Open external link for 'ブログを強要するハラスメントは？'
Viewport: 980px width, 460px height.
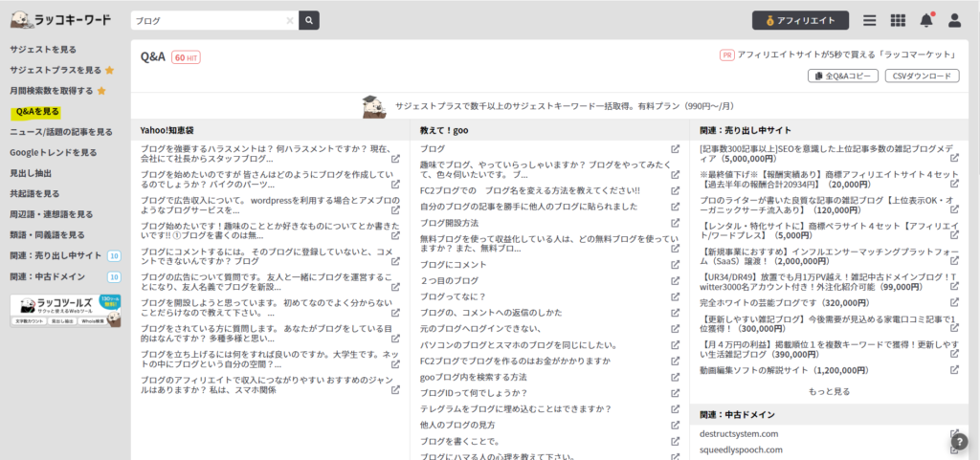[395, 159]
